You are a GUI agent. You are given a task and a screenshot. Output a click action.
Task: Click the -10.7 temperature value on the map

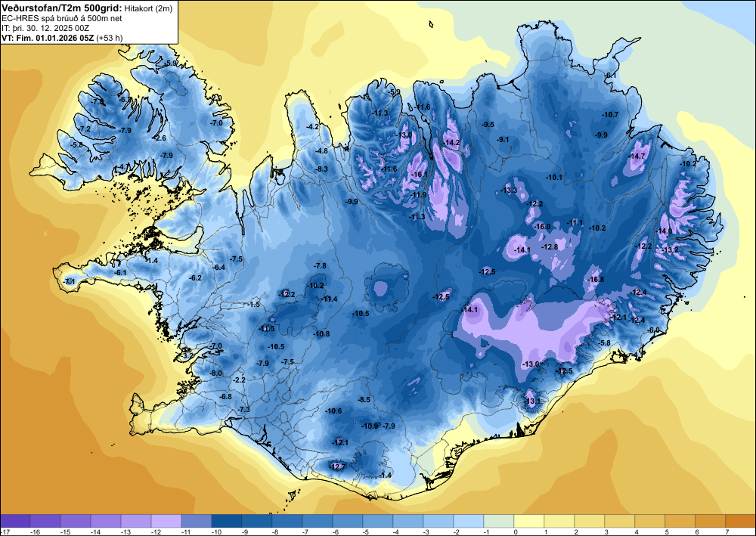coord(610,114)
